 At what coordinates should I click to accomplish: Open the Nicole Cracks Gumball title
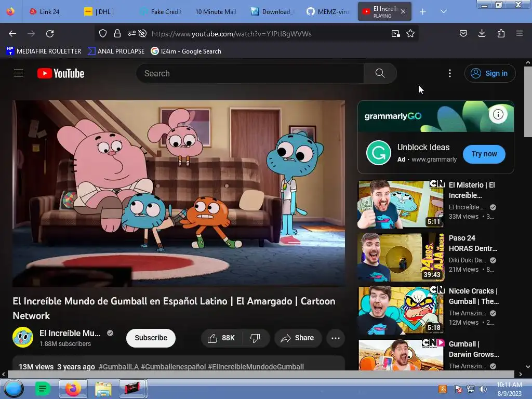[474, 296]
